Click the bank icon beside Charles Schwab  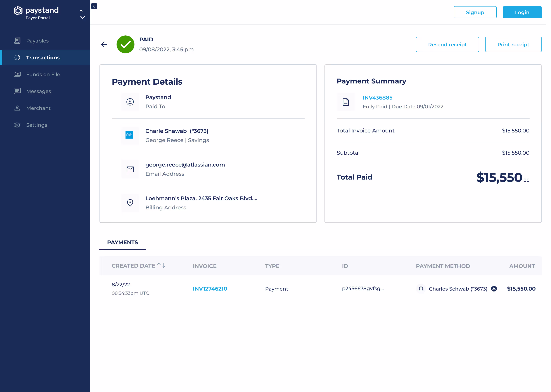421,289
